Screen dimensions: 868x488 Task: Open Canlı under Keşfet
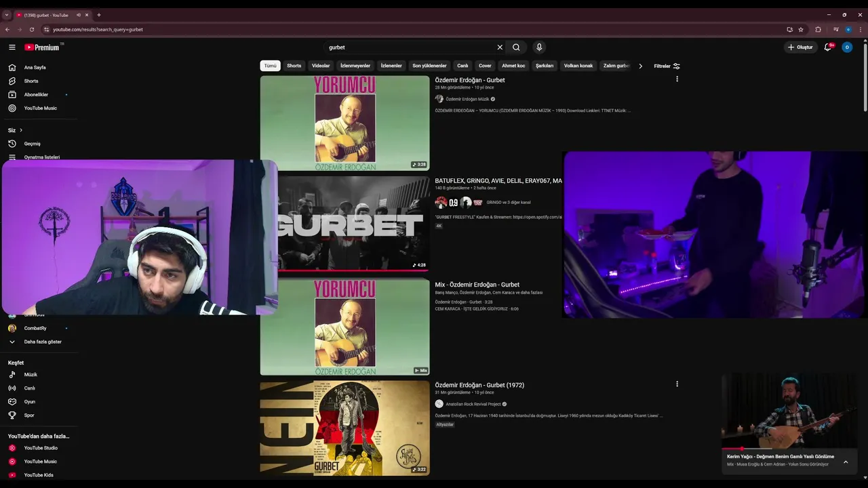pyautogui.click(x=30, y=388)
